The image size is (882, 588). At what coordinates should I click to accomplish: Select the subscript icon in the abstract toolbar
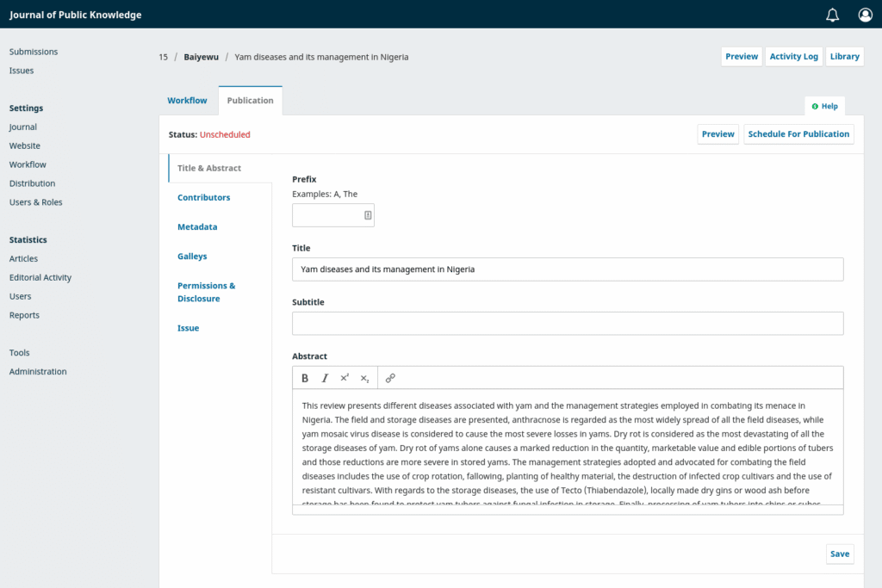pyautogui.click(x=364, y=378)
